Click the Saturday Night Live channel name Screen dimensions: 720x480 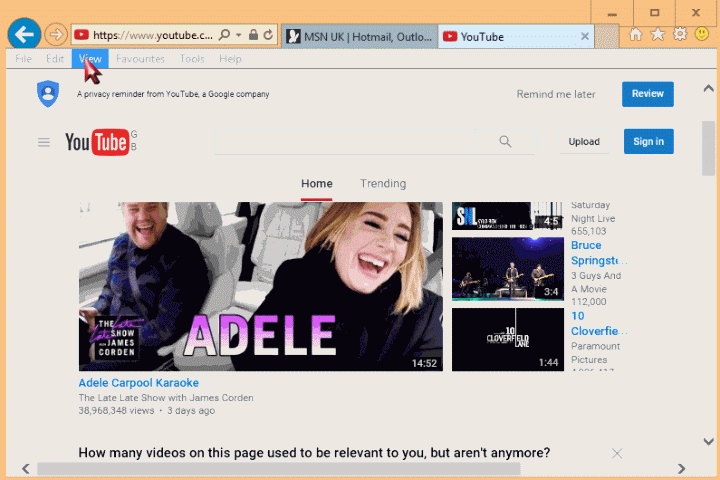(593, 212)
